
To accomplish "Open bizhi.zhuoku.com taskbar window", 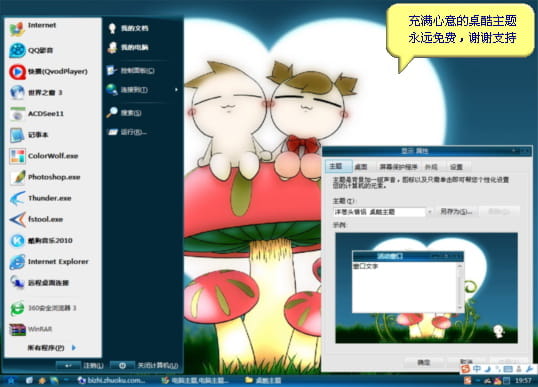I will (111, 380).
